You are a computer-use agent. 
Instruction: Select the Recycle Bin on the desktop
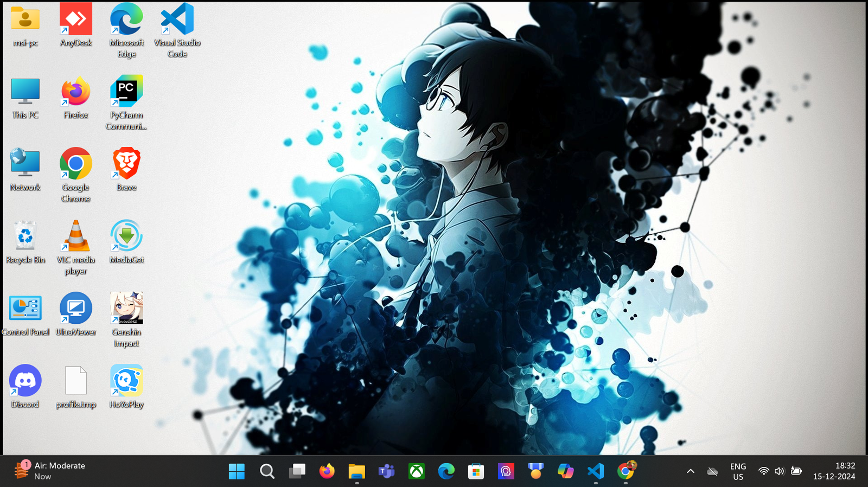click(x=25, y=242)
